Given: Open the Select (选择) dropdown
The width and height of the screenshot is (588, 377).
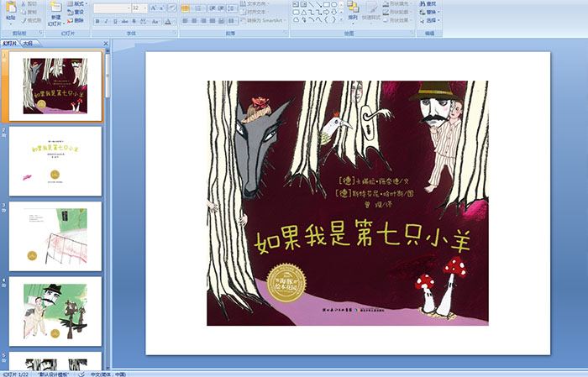Looking at the screenshot, I should [x=430, y=20].
